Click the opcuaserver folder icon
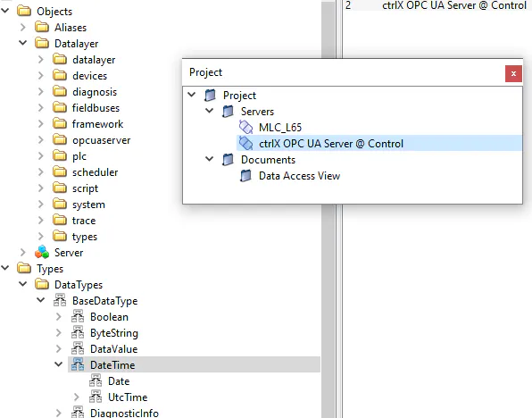 [x=60, y=140]
